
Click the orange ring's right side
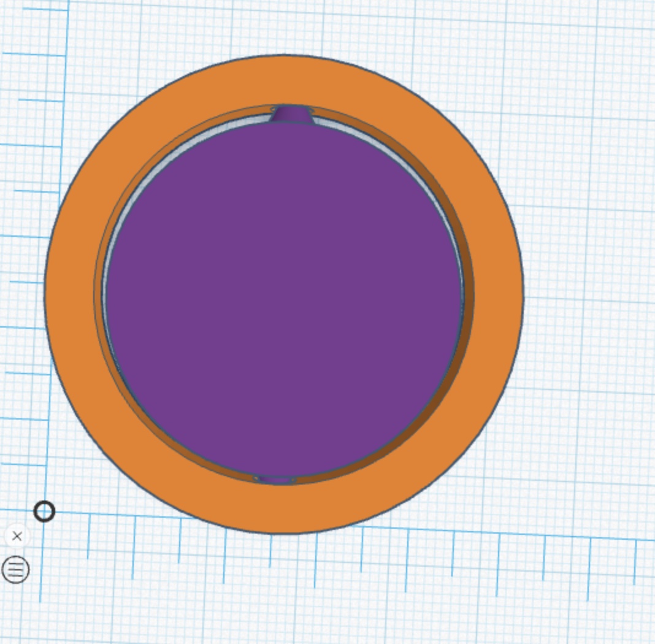[x=498, y=294]
